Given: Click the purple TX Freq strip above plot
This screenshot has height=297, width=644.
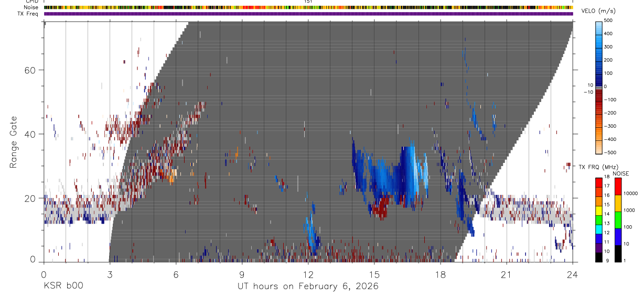Looking at the screenshot, I should tap(308, 14).
